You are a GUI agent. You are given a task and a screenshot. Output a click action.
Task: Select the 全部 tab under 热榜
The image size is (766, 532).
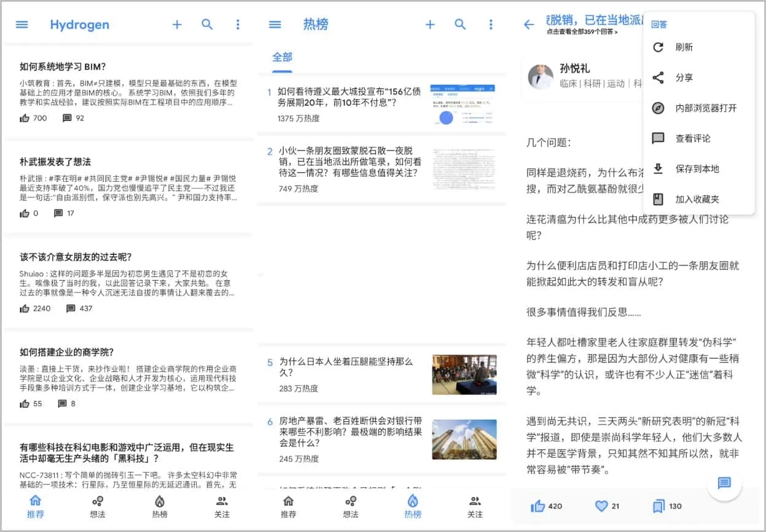(x=282, y=57)
